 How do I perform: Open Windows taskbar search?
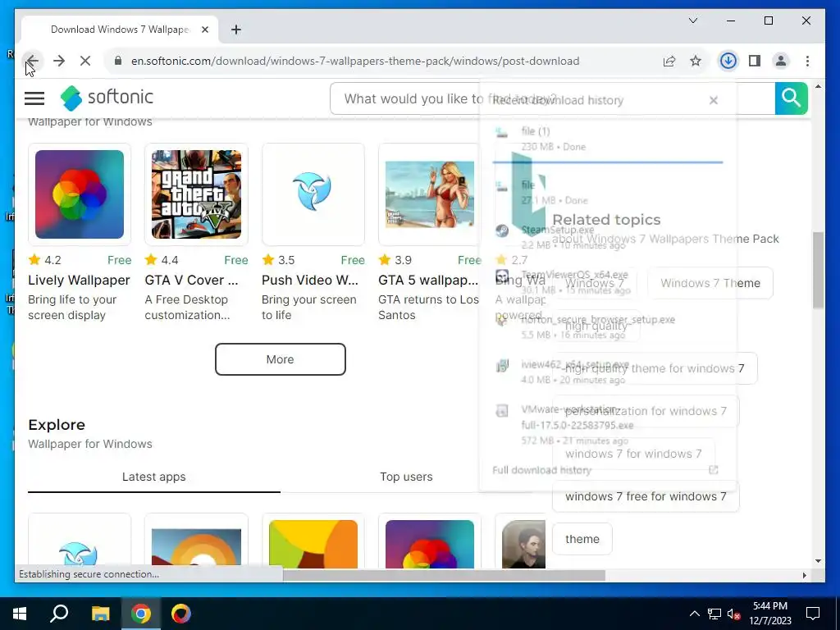coord(59,614)
